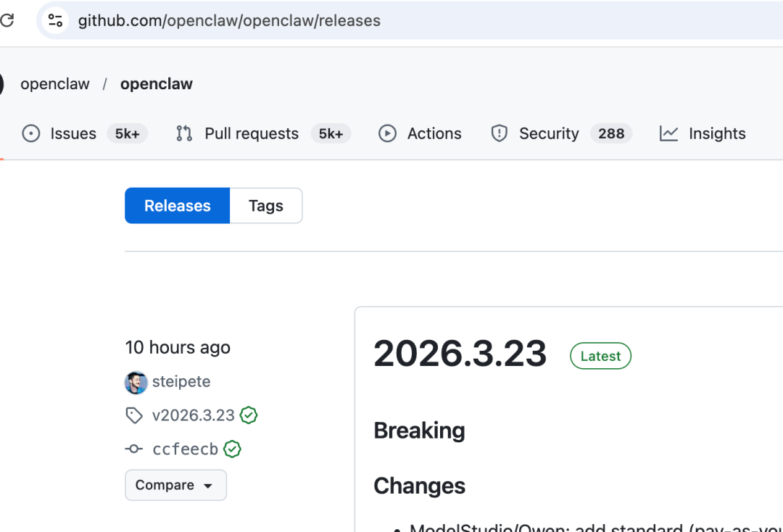Click the Pull requests branch icon
The image size is (783, 532).
184,134
